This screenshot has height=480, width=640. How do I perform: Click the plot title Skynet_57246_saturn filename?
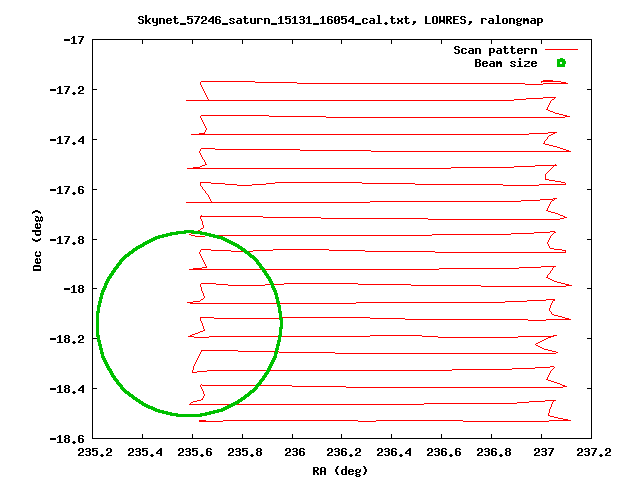pyautogui.click(x=278, y=20)
